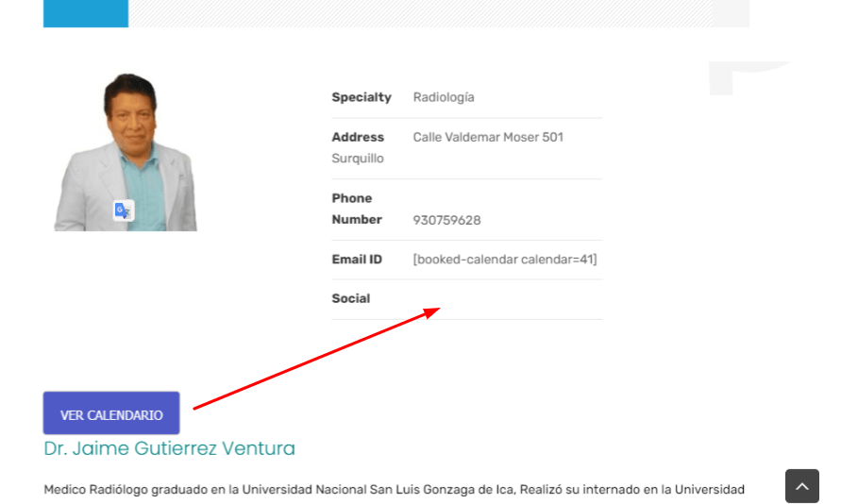
Task: Click the gray block at top right
Action: tap(731, 13)
